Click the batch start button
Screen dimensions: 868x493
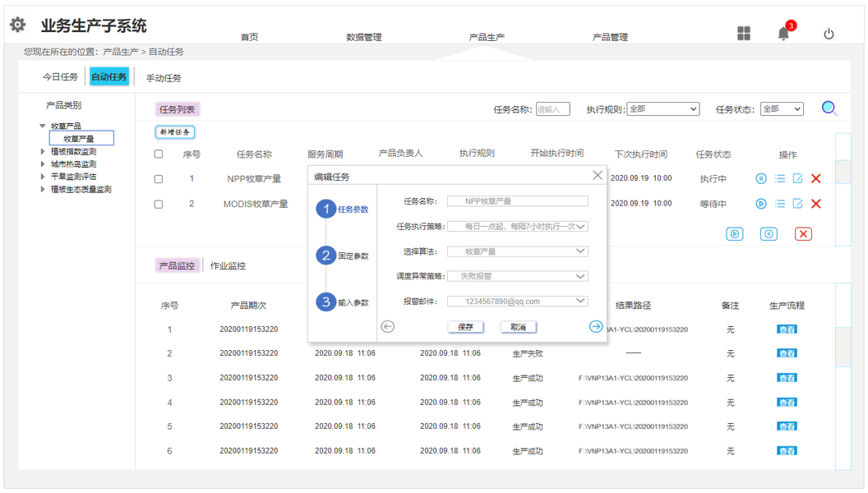735,234
